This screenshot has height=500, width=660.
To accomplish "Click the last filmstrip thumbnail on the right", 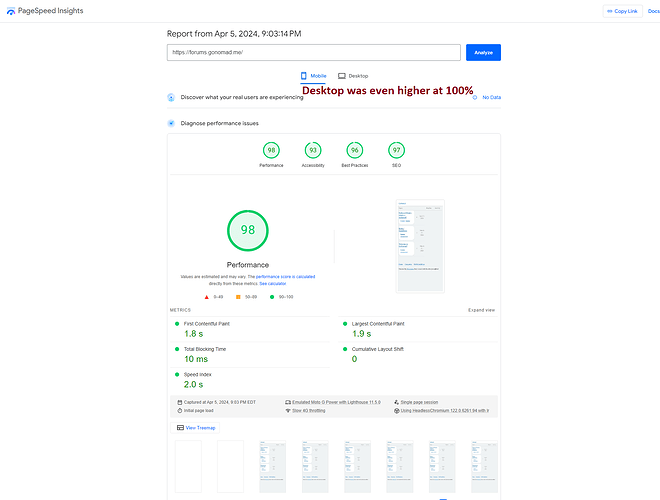I will (484, 466).
